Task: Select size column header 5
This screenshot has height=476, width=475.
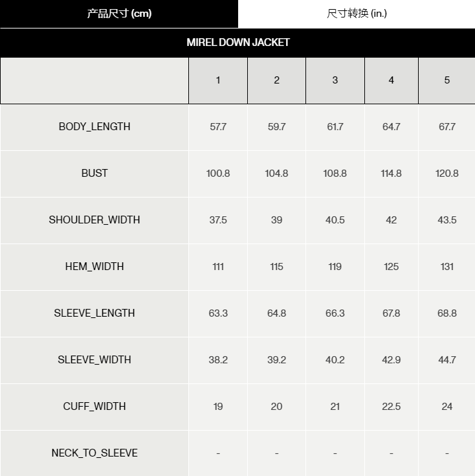Action: pos(447,80)
